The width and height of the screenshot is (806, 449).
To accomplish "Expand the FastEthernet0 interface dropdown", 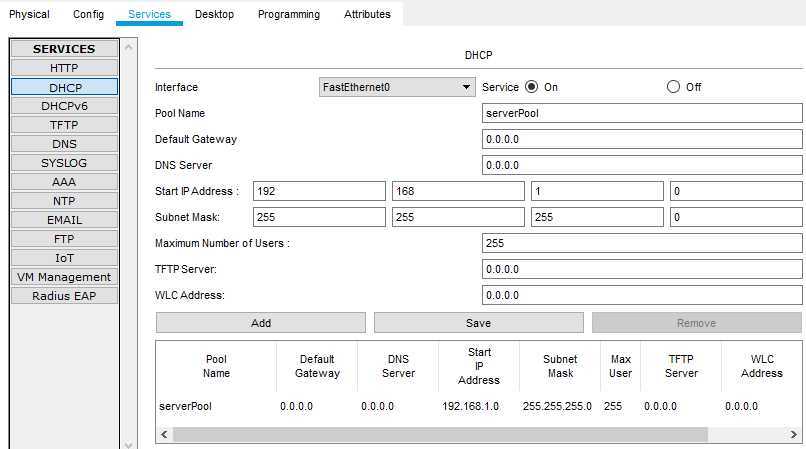I will tap(397, 87).
